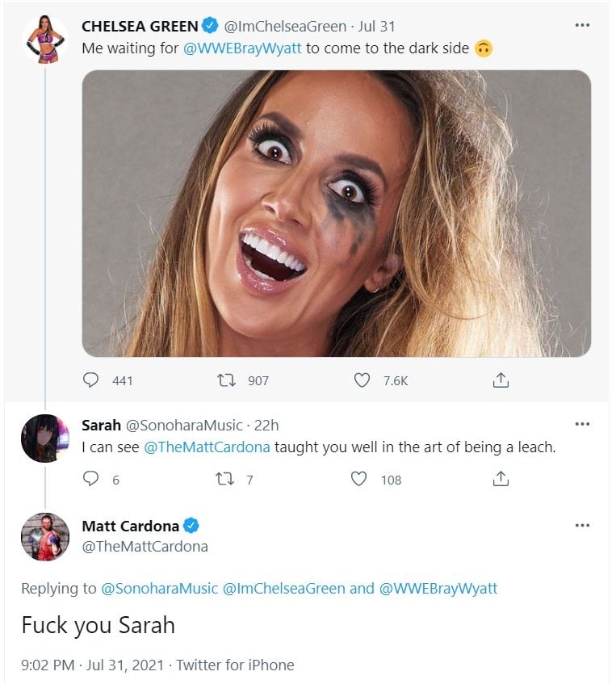Image resolution: width=616 pixels, height=684 pixels.
Task: Reply to Sarah's tweet
Action: pyautogui.click(x=91, y=480)
